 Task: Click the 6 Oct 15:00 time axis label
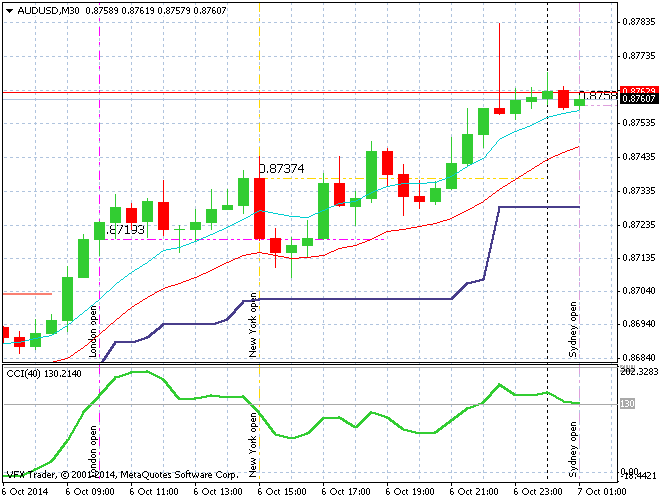(x=280, y=492)
